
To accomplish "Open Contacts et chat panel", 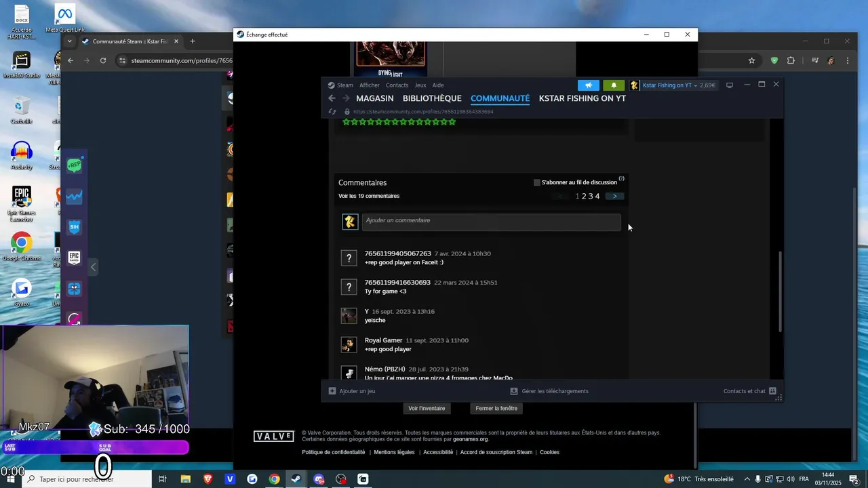I will coord(749,391).
